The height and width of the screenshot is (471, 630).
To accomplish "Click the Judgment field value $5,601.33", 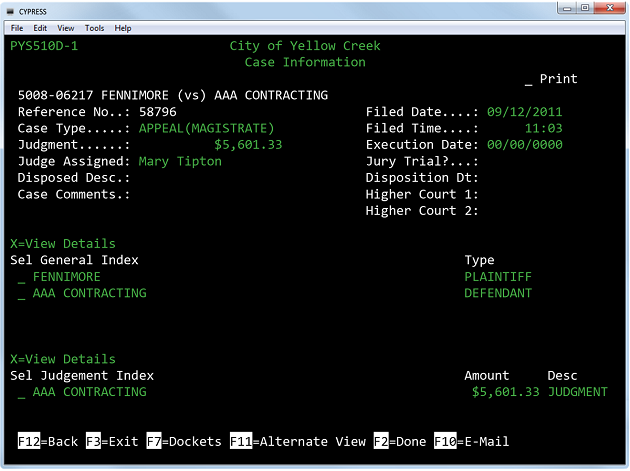I will pos(248,145).
